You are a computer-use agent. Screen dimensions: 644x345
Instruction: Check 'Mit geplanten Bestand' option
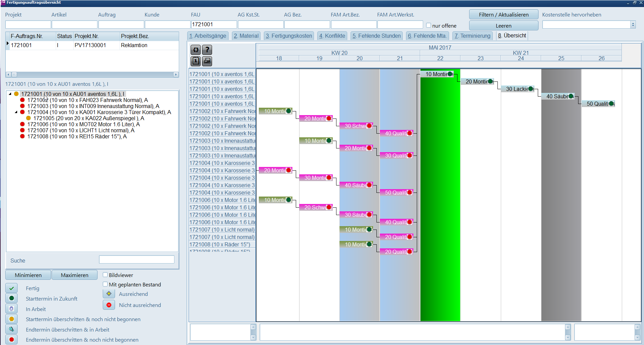(x=105, y=284)
